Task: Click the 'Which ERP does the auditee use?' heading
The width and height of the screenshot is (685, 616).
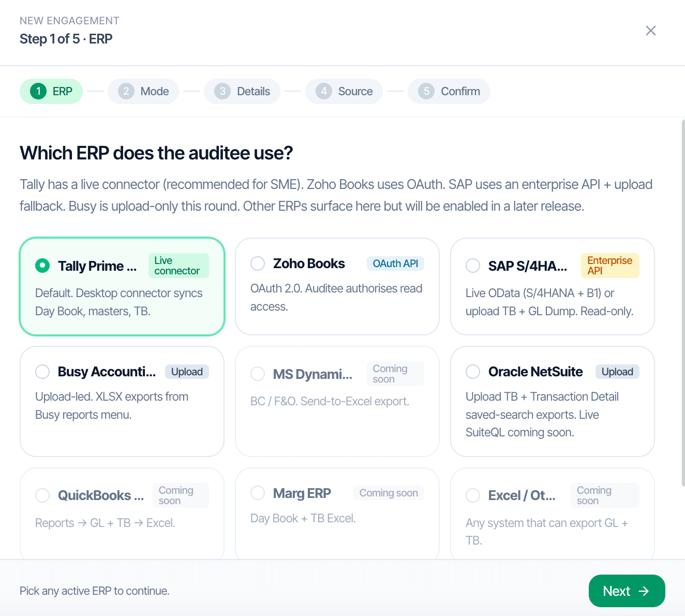Action: pos(156,153)
